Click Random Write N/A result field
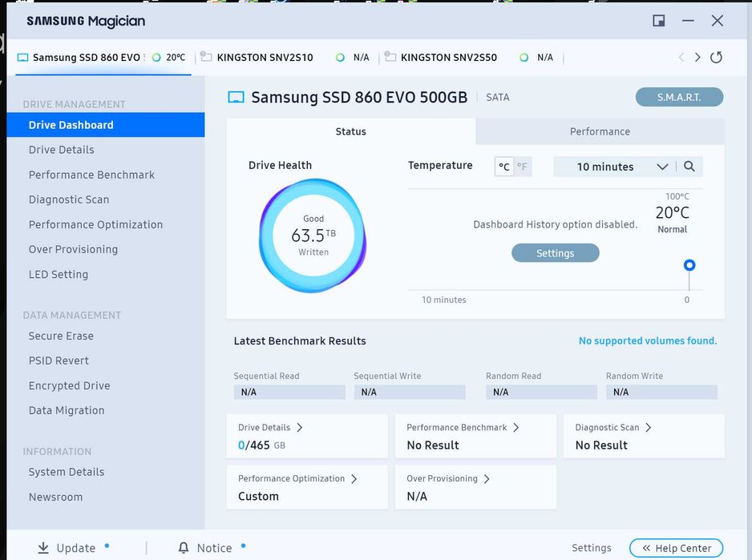The height and width of the screenshot is (560, 752). (662, 393)
